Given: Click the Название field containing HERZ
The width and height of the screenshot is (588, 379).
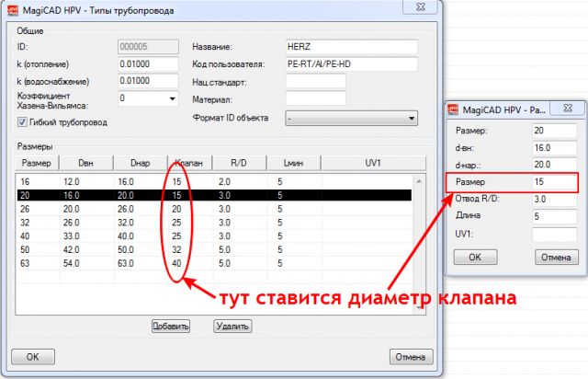Looking at the screenshot, I should click(x=351, y=47).
